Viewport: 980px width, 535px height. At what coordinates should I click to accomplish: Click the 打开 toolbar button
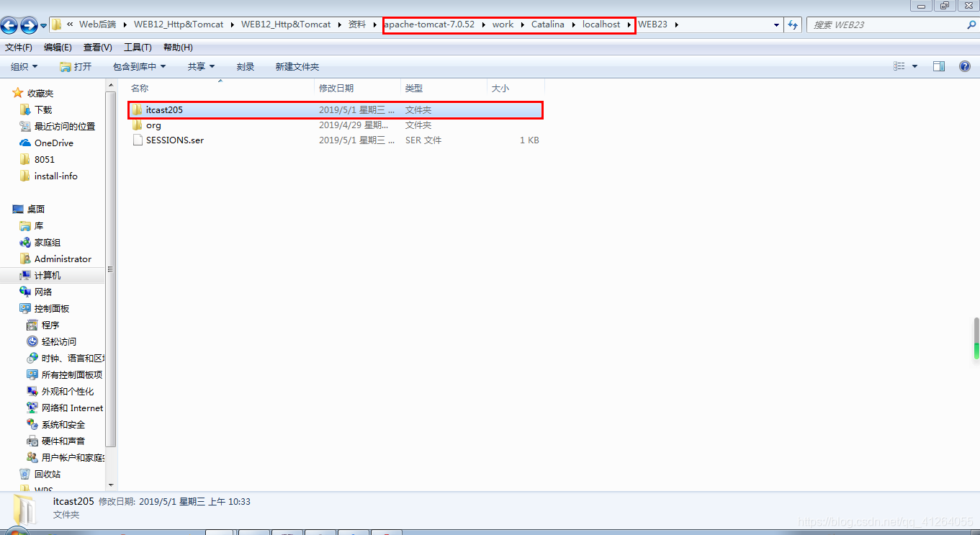point(76,66)
